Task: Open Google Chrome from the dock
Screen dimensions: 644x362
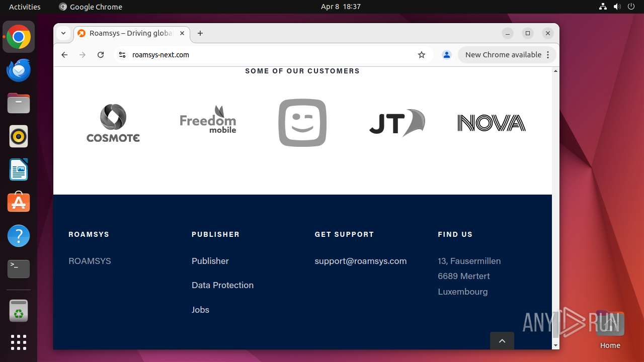Action: coord(19,37)
